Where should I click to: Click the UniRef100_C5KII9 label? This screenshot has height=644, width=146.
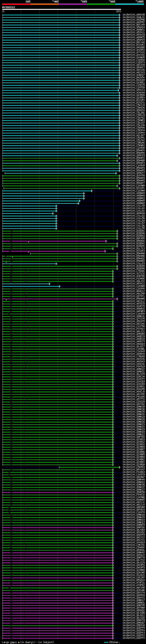133,105
